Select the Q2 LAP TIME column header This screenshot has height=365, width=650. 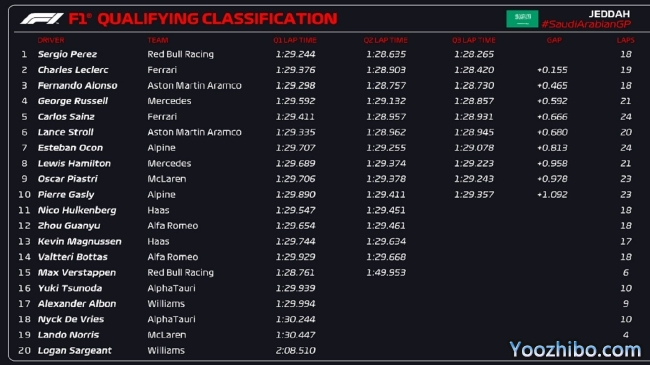[386, 40]
